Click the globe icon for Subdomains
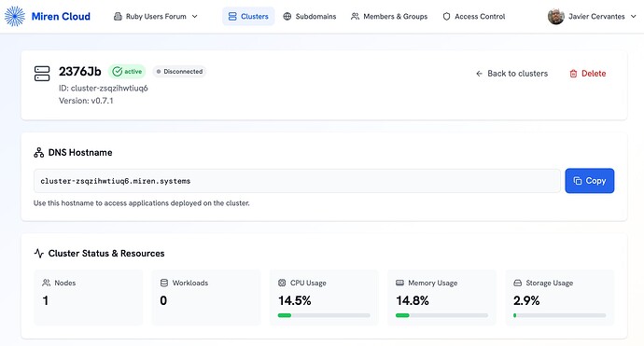644x346 pixels. point(287,17)
